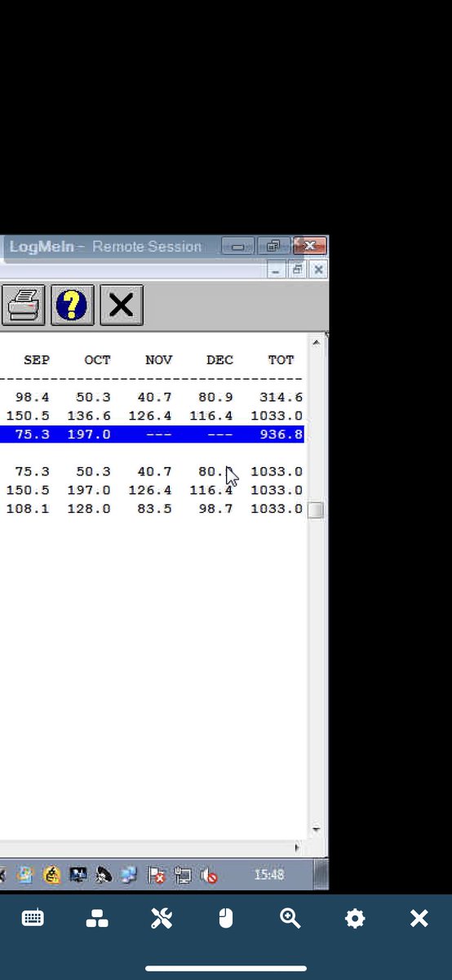Tap the magnifier zoom icon
This screenshot has width=452, height=980.
(290, 919)
